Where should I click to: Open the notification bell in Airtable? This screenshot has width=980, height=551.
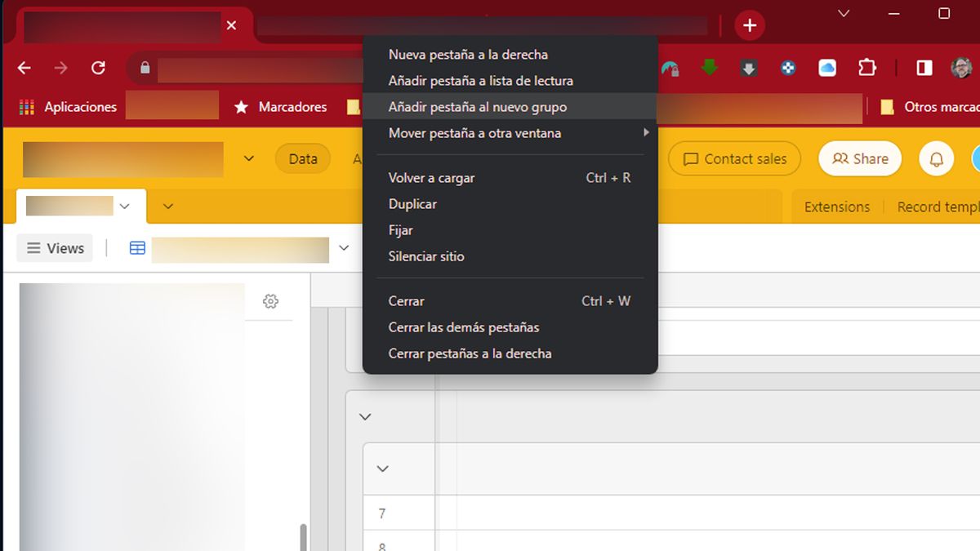(936, 158)
